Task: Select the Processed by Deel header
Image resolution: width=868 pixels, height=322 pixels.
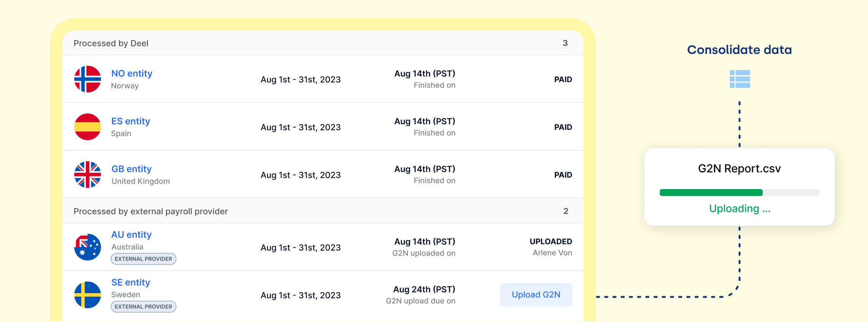Action: coord(111,43)
